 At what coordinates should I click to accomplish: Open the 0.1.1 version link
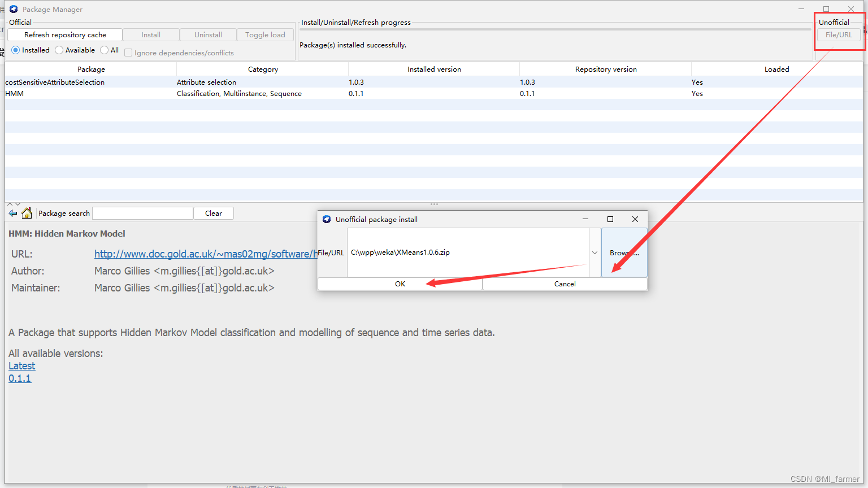pos(20,378)
